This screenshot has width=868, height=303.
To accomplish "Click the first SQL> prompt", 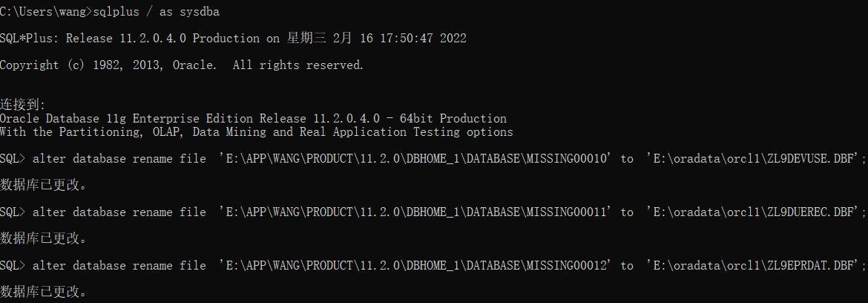I will (x=12, y=159).
